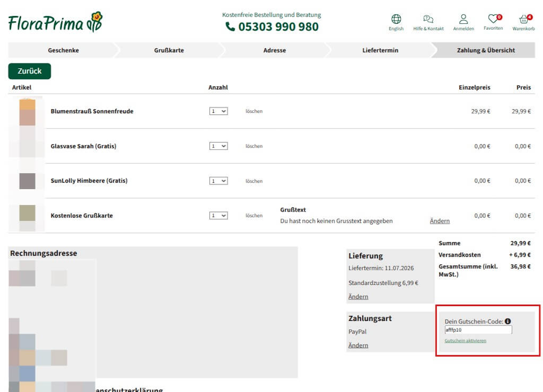Open quantity dropdown for SunLolly Himbeere

(x=218, y=181)
